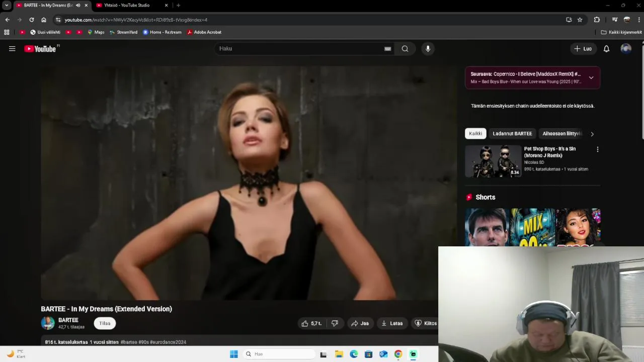The width and height of the screenshot is (644, 362).
Task: Open the Uusi välilehti bookmark
Action: click(45, 32)
